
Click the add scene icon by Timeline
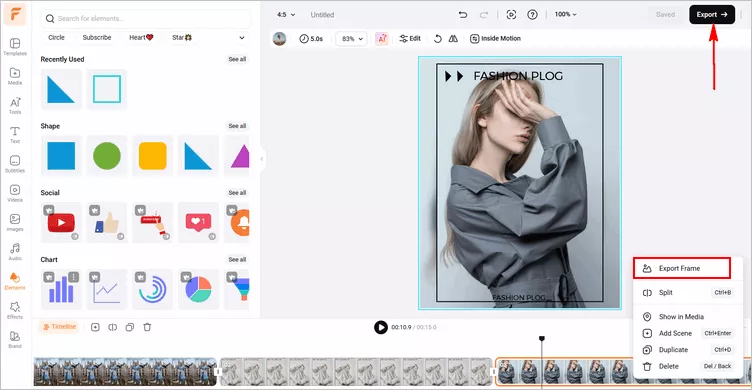point(95,327)
